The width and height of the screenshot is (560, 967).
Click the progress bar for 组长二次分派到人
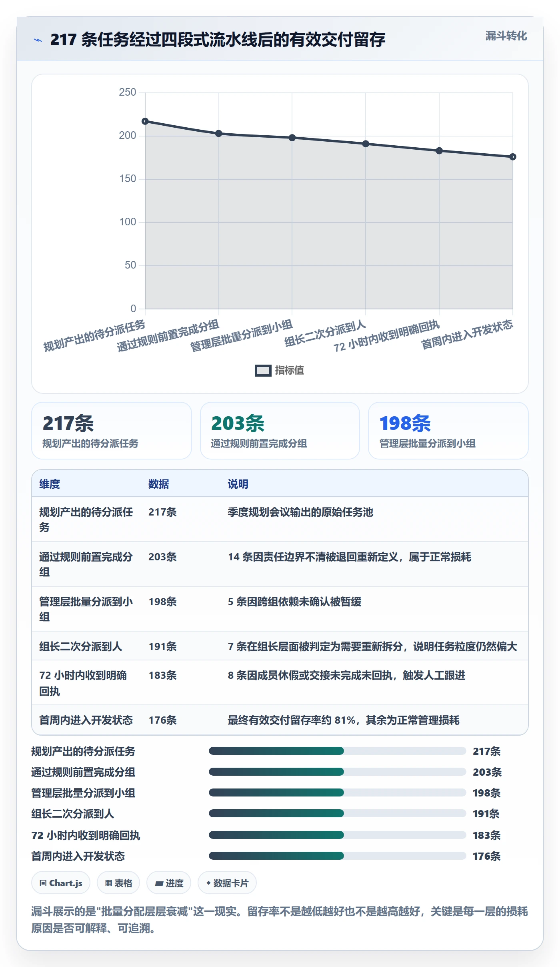(337, 813)
